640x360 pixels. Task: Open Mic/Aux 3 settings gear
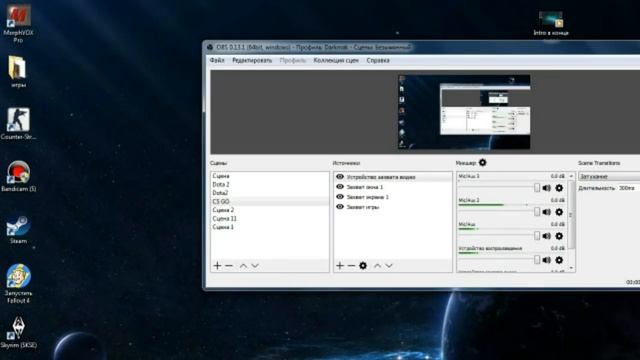[x=559, y=188]
